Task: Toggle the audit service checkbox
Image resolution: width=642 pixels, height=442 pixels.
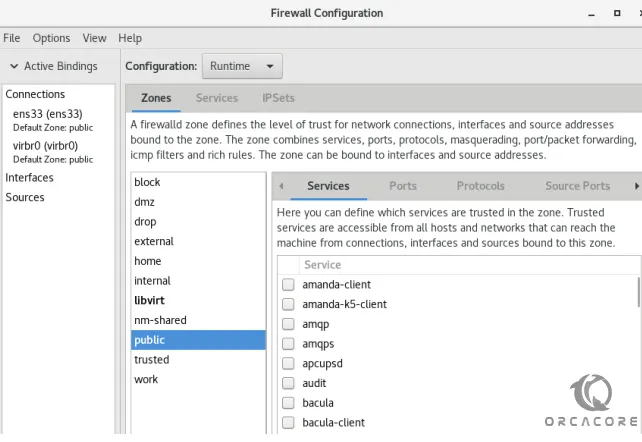Action: [x=288, y=383]
